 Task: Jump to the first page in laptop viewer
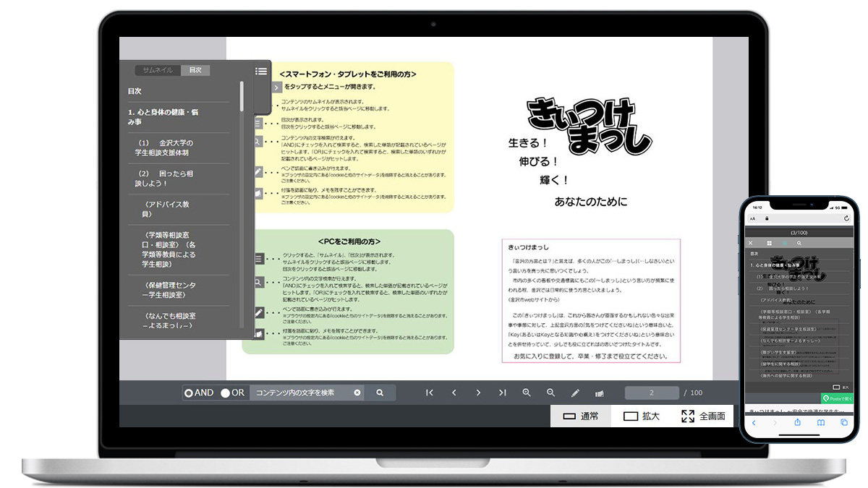click(x=430, y=393)
